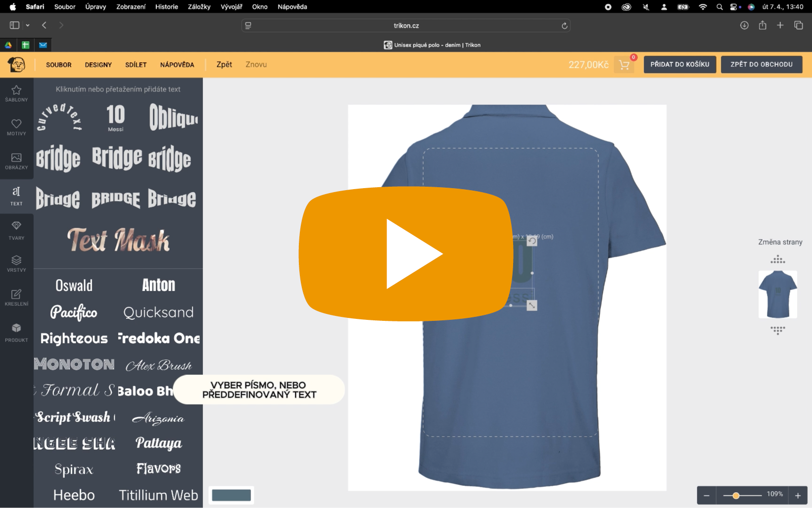This screenshot has width=812, height=508.
Task: Click the zoom in plus button
Action: 798,496
